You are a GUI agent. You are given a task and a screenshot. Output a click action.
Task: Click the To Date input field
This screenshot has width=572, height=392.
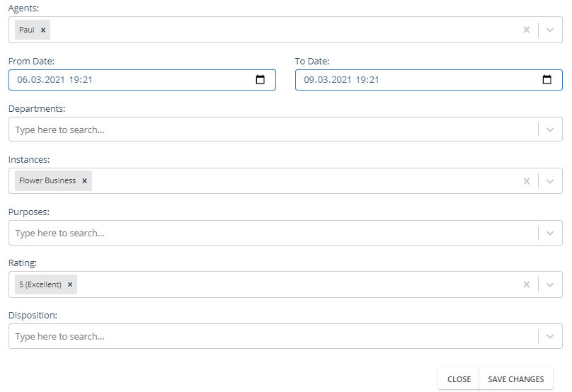pyautogui.click(x=428, y=80)
